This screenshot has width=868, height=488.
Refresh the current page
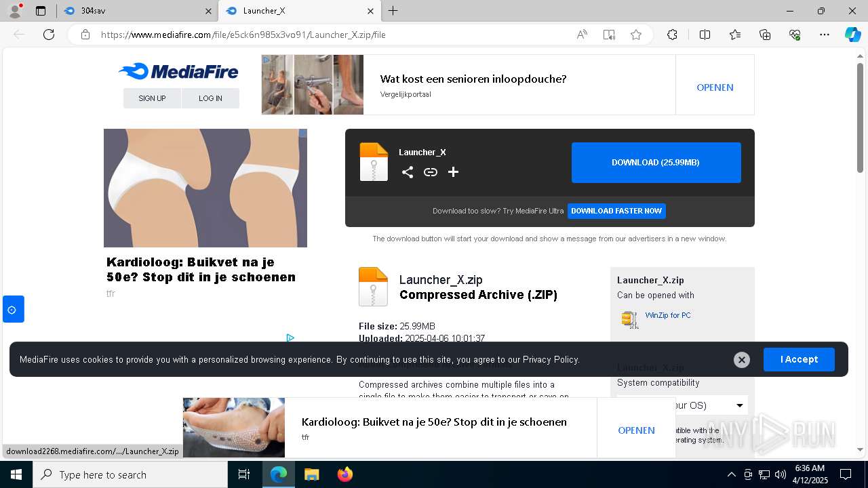49,35
